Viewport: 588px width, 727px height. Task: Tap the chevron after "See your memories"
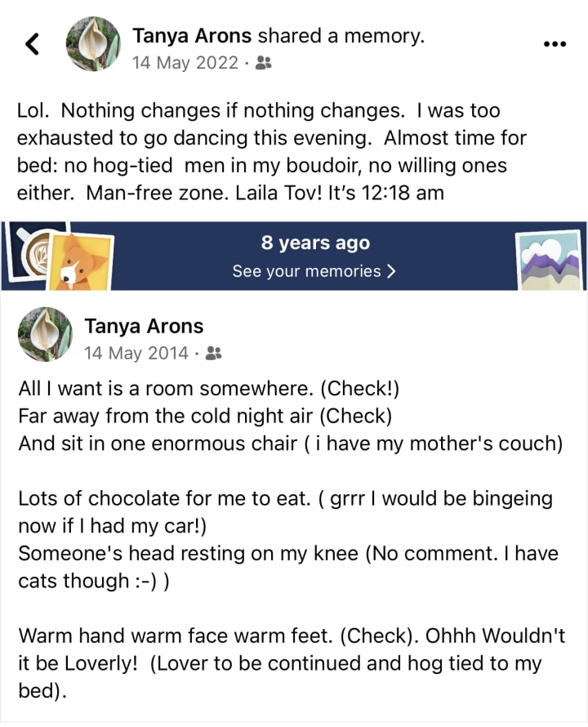tap(391, 271)
